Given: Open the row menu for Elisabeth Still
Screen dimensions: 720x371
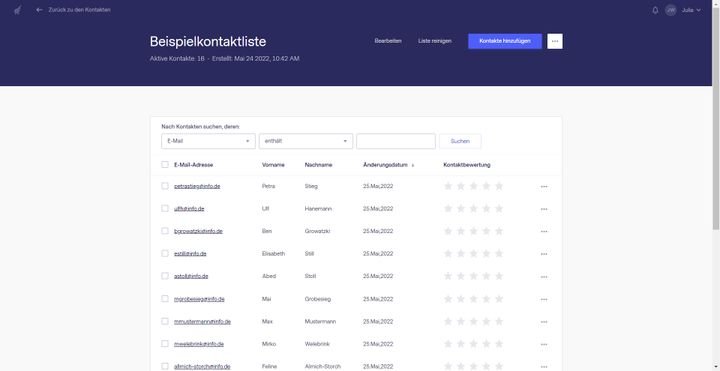Looking at the screenshot, I should point(544,254).
